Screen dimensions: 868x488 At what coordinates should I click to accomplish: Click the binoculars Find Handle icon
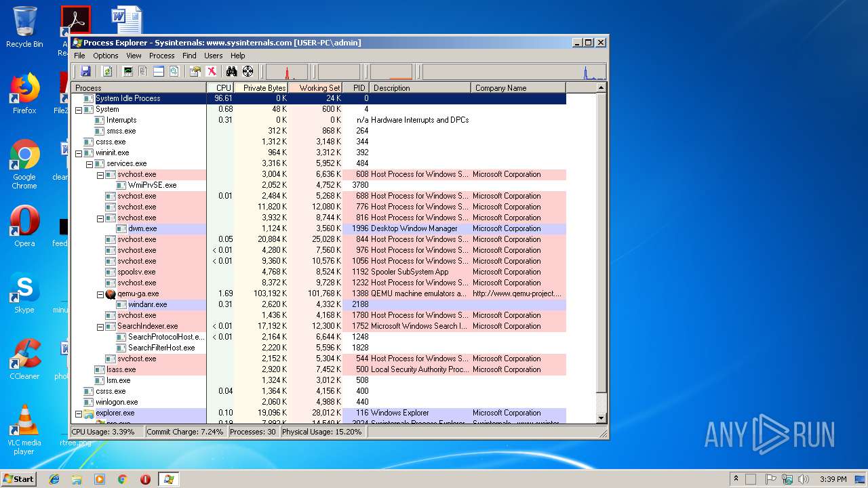[x=231, y=71]
